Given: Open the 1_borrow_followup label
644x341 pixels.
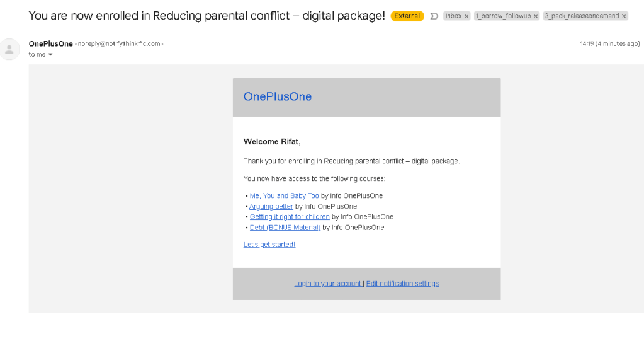Looking at the screenshot, I should 503,16.
